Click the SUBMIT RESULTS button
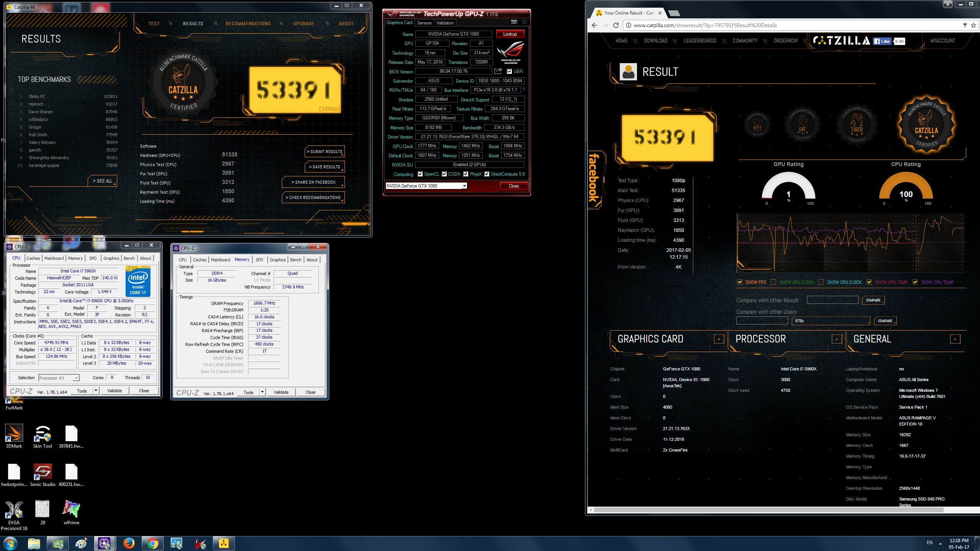 coord(325,152)
